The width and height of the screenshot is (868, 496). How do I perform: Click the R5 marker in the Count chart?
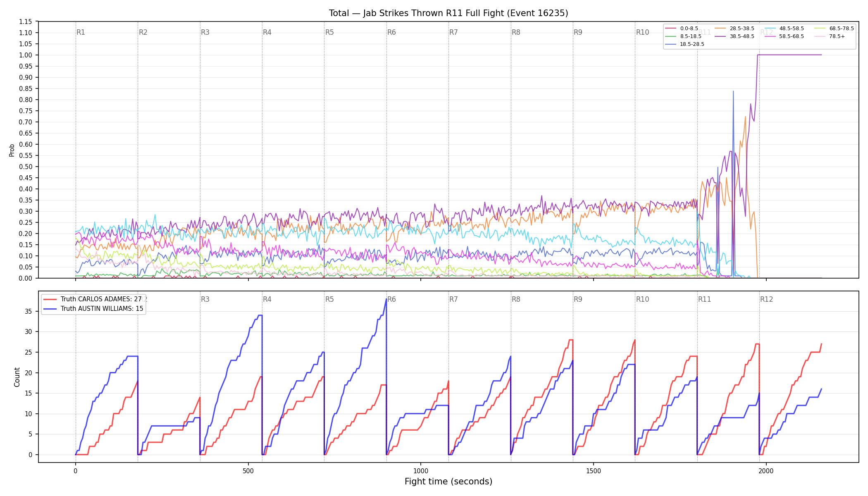(329, 299)
